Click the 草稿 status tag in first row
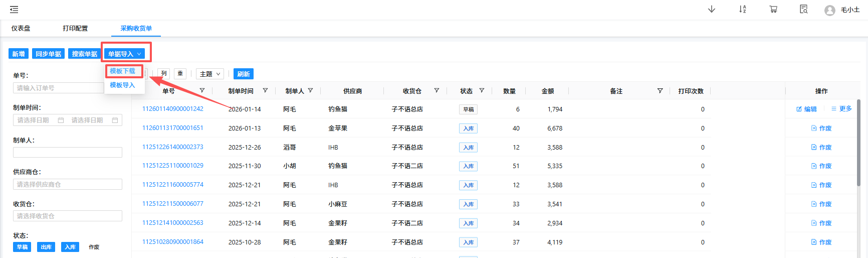 point(468,109)
